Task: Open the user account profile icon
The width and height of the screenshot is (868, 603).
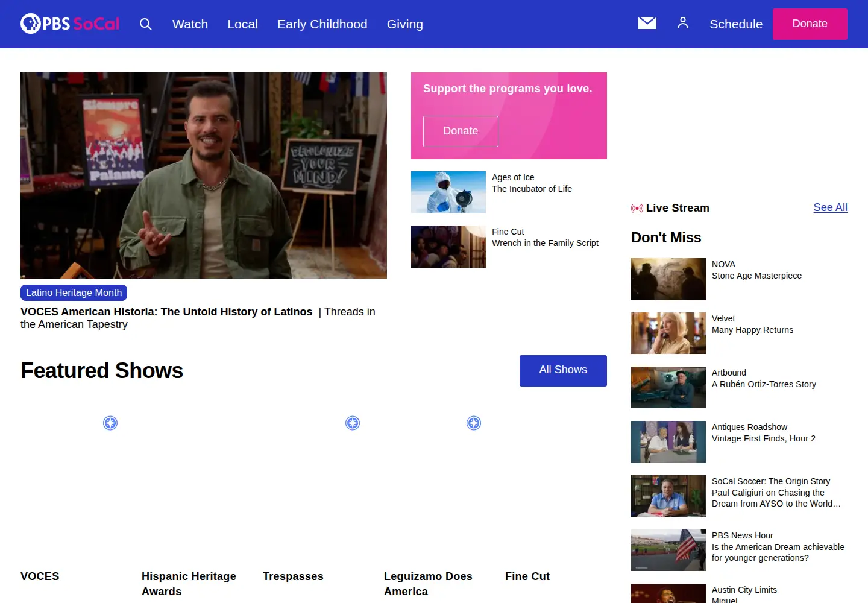Action: tap(682, 23)
